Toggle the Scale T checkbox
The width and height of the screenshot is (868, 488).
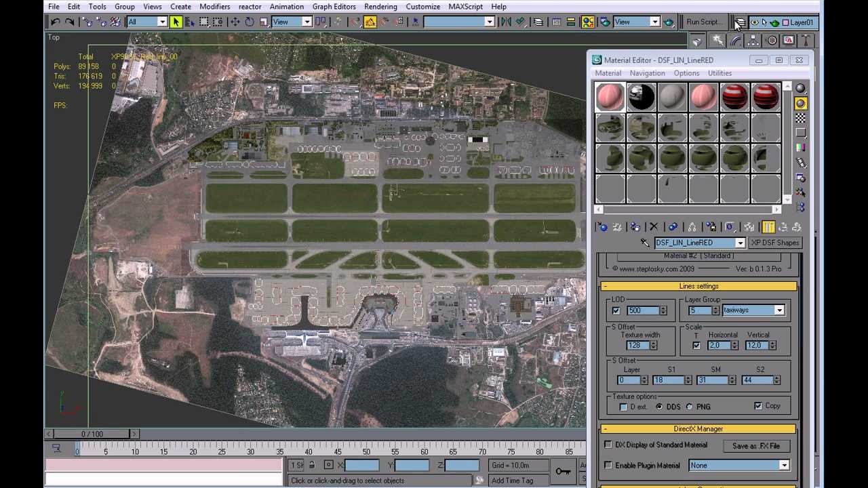click(696, 346)
